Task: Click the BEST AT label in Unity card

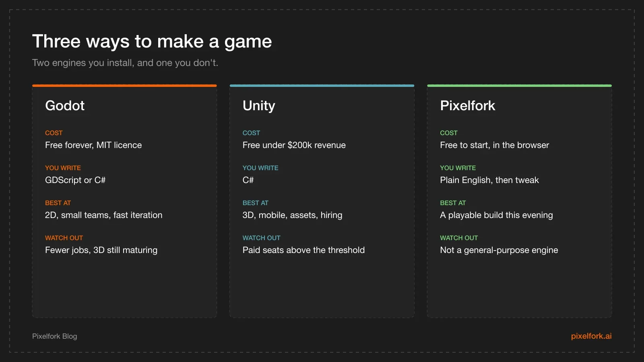Action: (256, 203)
